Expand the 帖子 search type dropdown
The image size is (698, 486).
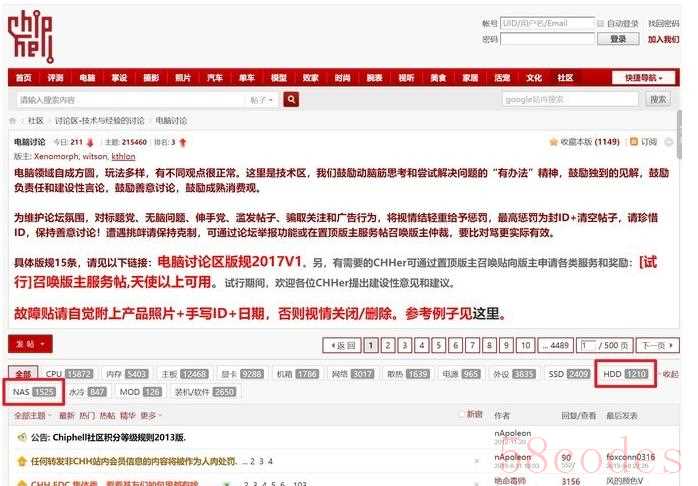click(x=262, y=99)
